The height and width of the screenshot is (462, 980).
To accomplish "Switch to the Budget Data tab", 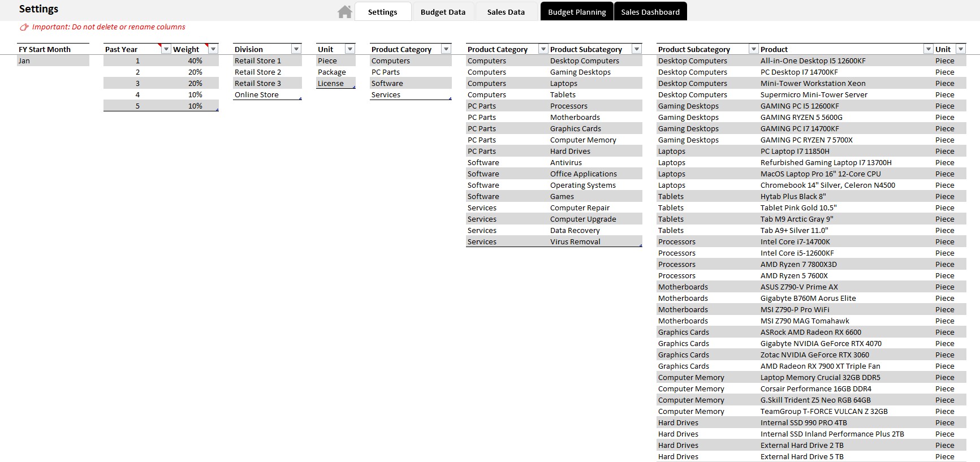I will point(443,12).
